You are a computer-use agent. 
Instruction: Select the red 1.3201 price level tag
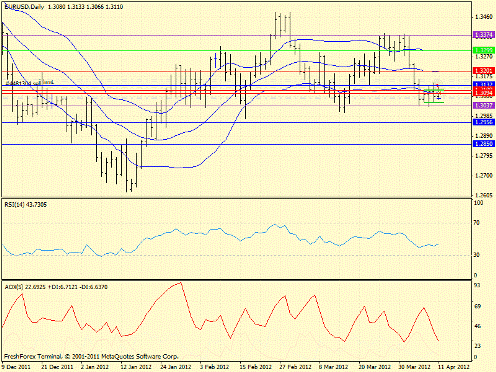pyautogui.click(x=484, y=71)
